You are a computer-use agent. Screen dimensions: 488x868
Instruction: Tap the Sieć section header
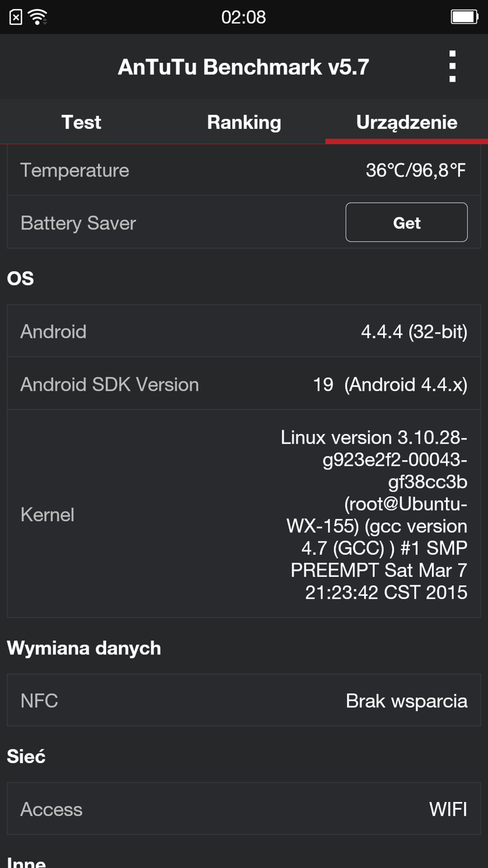pos(26,756)
